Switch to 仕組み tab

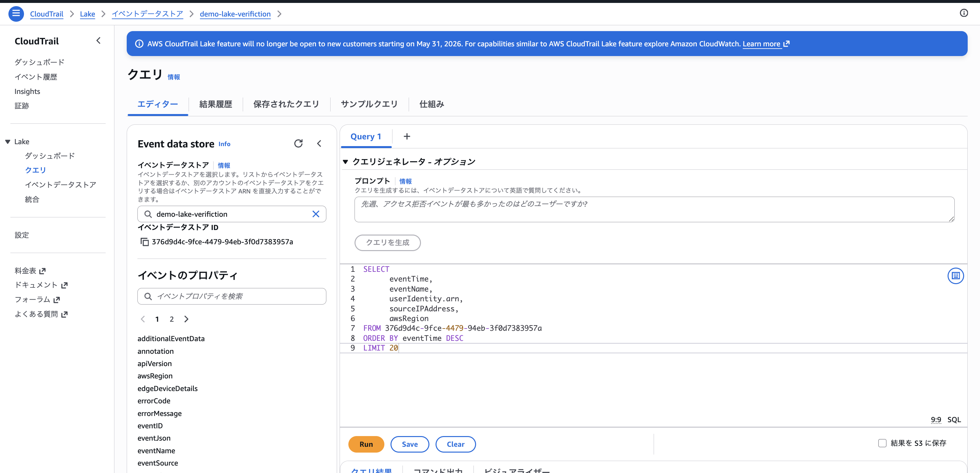432,104
